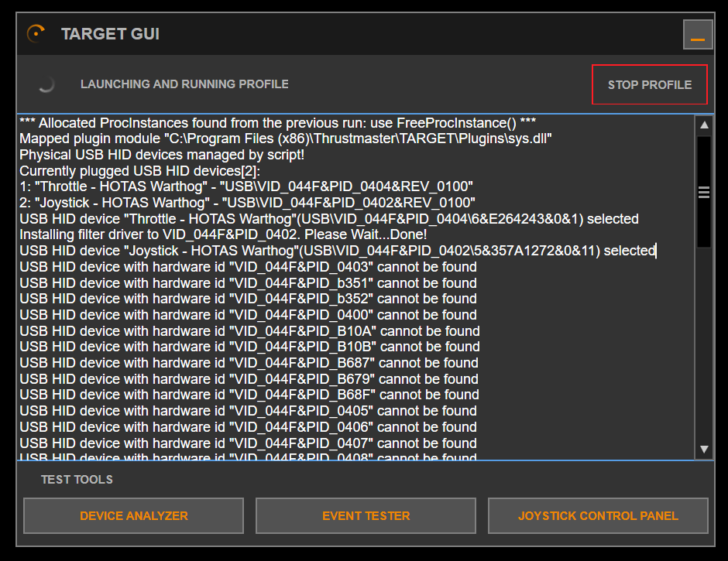Click the log line about Allocated ProcInstances
Screen dimensions: 728x561
pyautogui.click(x=277, y=123)
